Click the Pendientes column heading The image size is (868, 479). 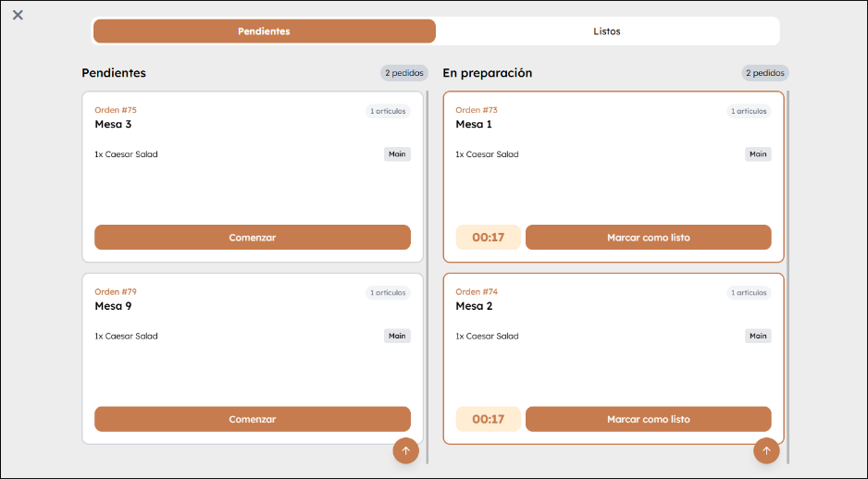click(x=114, y=73)
